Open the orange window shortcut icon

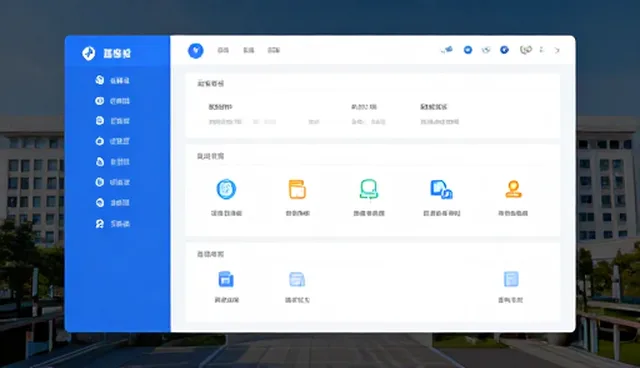[x=297, y=189]
